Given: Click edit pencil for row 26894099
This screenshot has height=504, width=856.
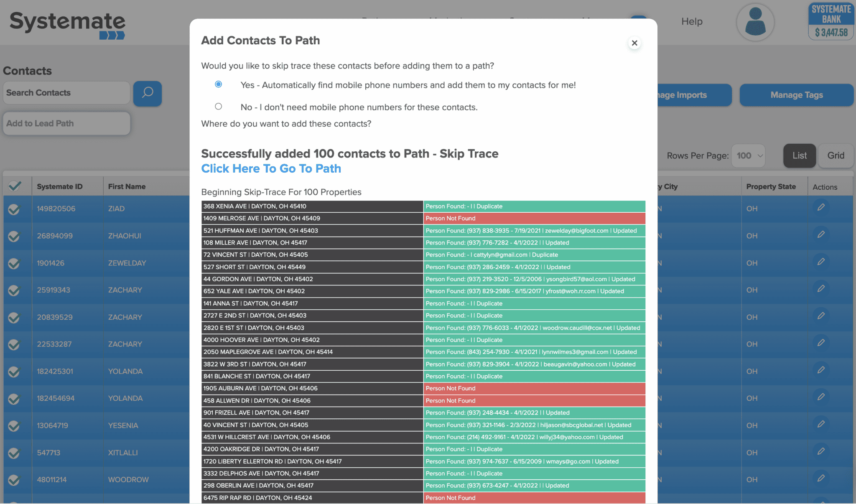Looking at the screenshot, I should pos(821,234).
